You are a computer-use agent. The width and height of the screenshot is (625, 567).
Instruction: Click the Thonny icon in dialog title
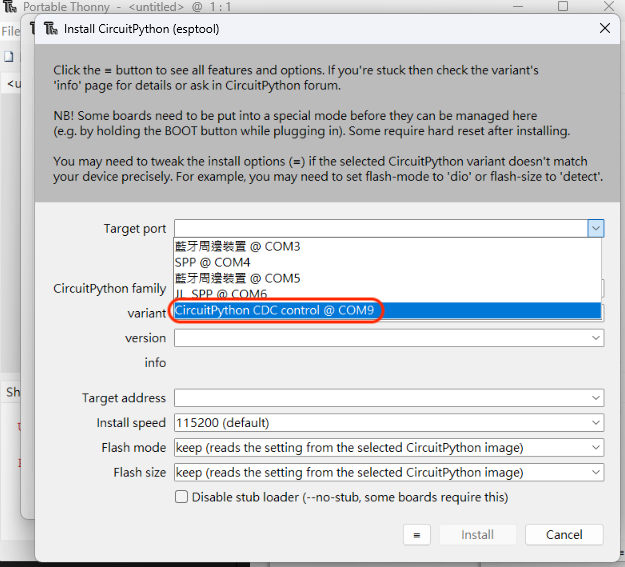[51, 29]
